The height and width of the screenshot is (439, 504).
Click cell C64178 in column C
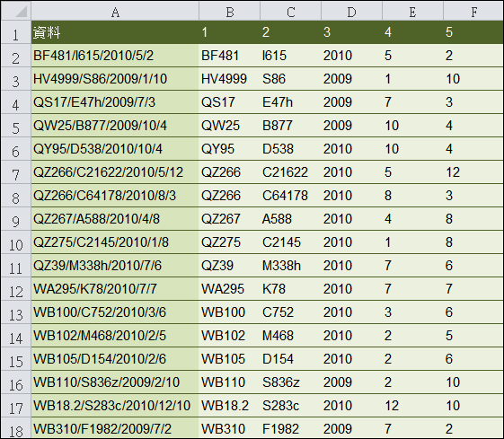tap(290, 196)
